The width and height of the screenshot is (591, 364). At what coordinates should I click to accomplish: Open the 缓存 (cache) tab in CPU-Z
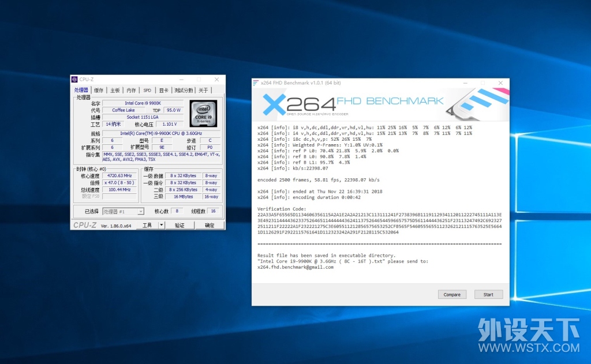[x=99, y=91]
